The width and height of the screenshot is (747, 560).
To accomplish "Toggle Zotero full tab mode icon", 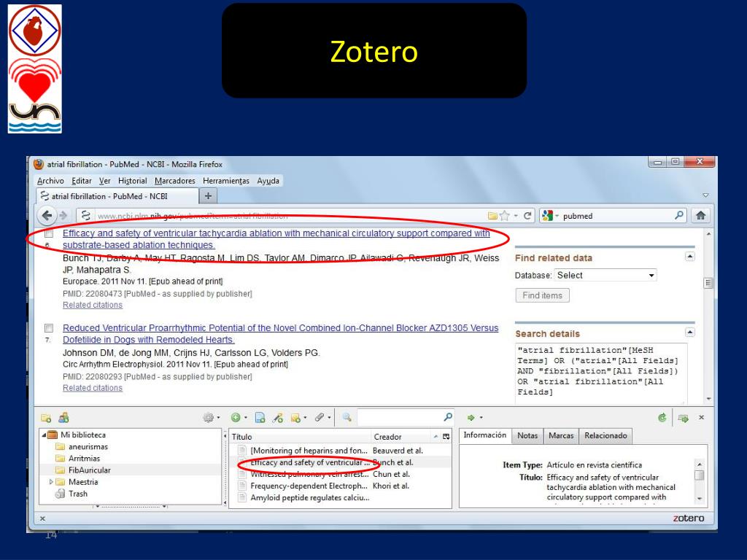I will point(683,418).
